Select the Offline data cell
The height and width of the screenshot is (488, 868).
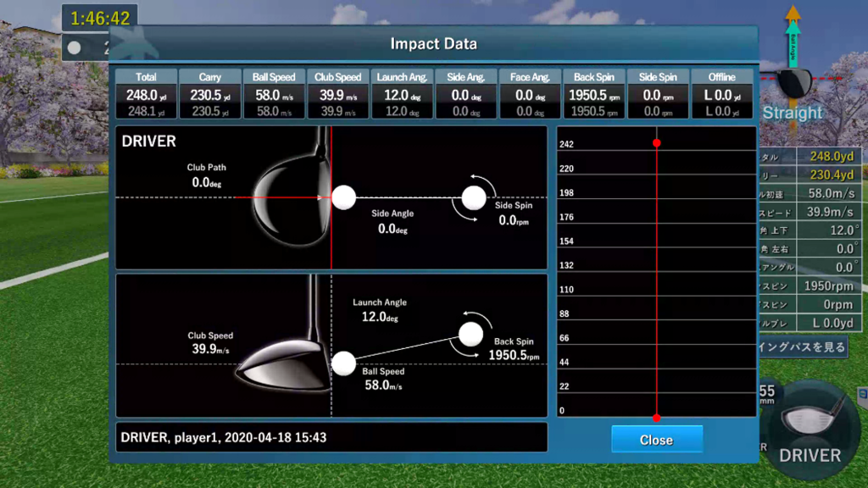click(x=721, y=94)
